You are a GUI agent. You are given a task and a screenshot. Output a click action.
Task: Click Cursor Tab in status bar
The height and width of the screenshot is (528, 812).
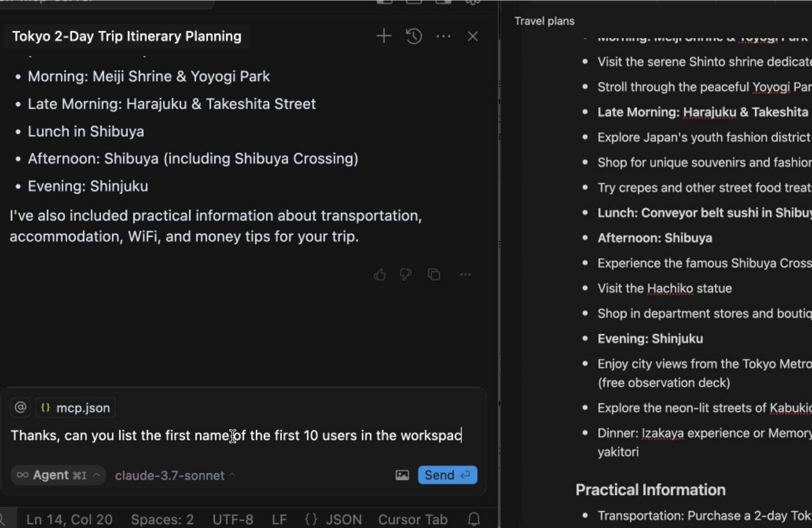click(413, 519)
